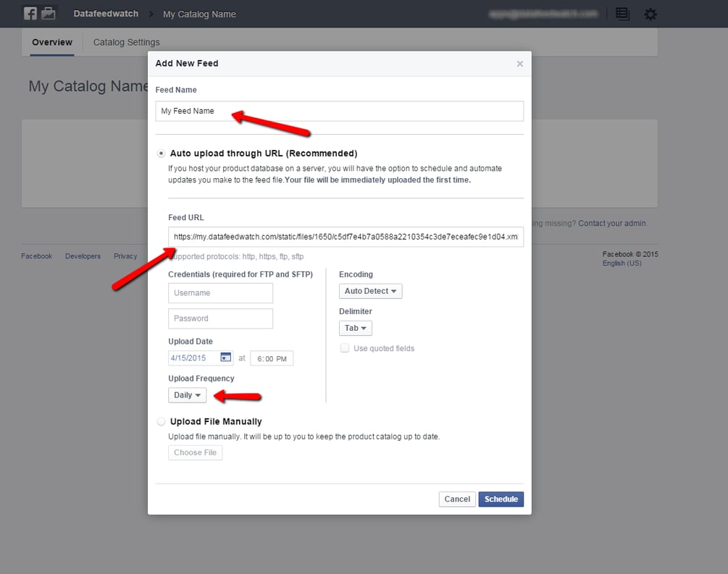The image size is (728, 574).
Task: Open the Encoding Auto Detect dropdown
Action: [370, 291]
